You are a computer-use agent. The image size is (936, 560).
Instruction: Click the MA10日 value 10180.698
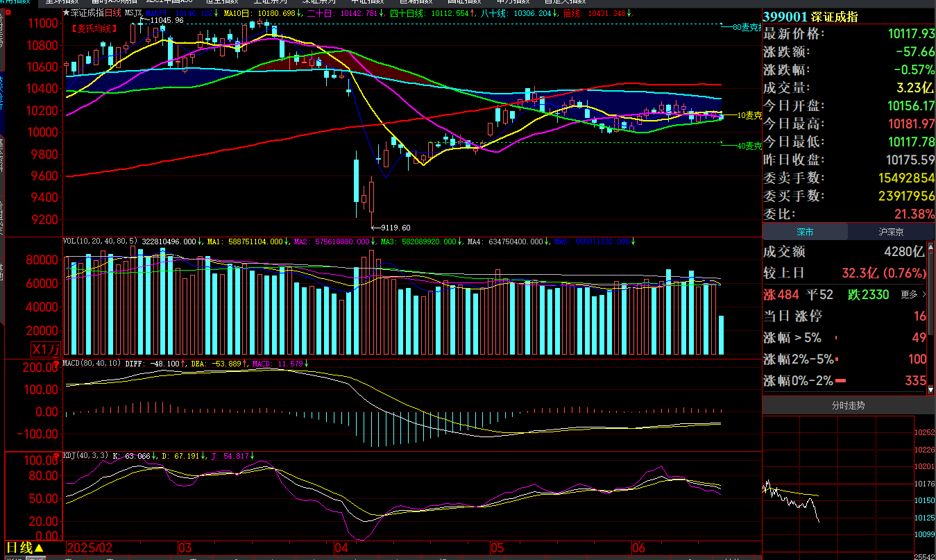[x=278, y=13]
